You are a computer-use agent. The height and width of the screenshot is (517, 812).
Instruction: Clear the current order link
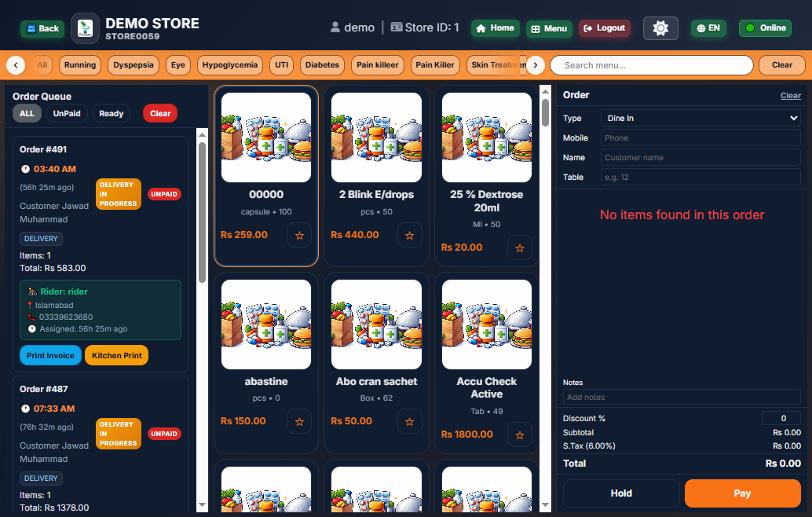coord(790,95)
